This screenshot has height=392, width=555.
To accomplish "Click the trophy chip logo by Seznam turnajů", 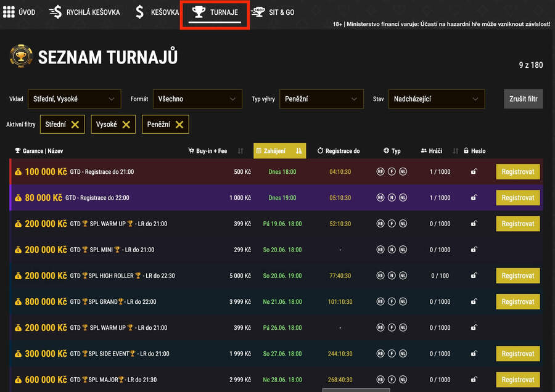I will 21,56.
